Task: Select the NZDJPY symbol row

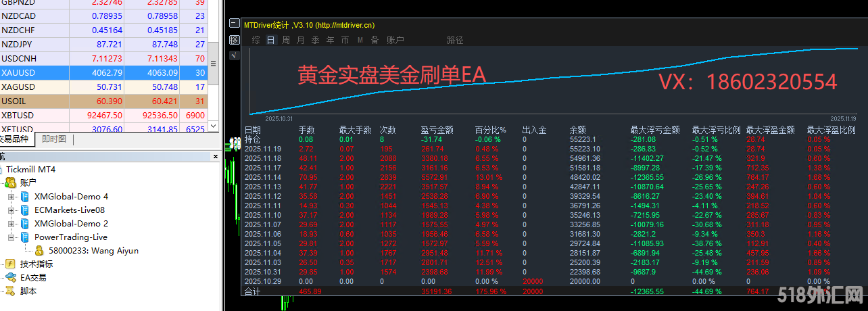Action: pyautogui.click(x=104, y=44)
